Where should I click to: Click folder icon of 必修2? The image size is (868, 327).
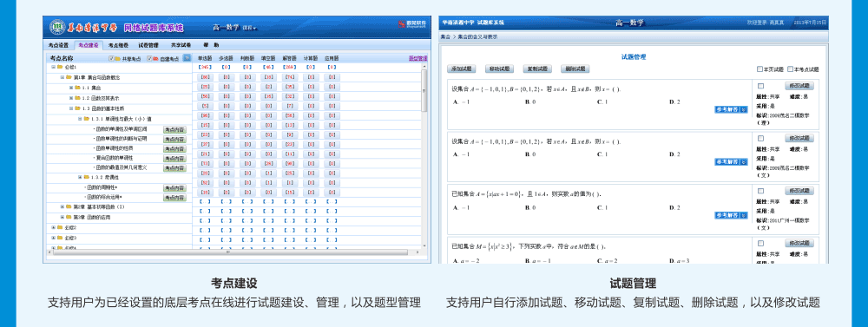tap(61, 227)
